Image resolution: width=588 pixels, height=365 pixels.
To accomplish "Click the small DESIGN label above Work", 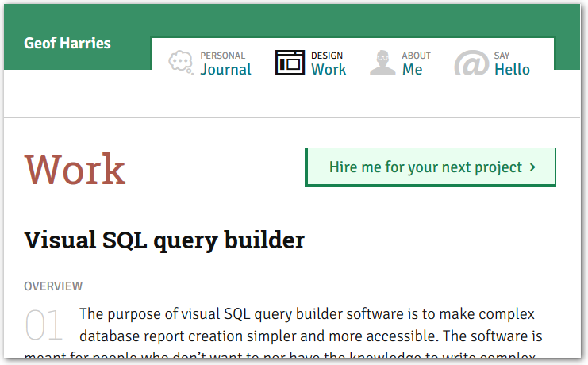I will [x=327, y=56].
